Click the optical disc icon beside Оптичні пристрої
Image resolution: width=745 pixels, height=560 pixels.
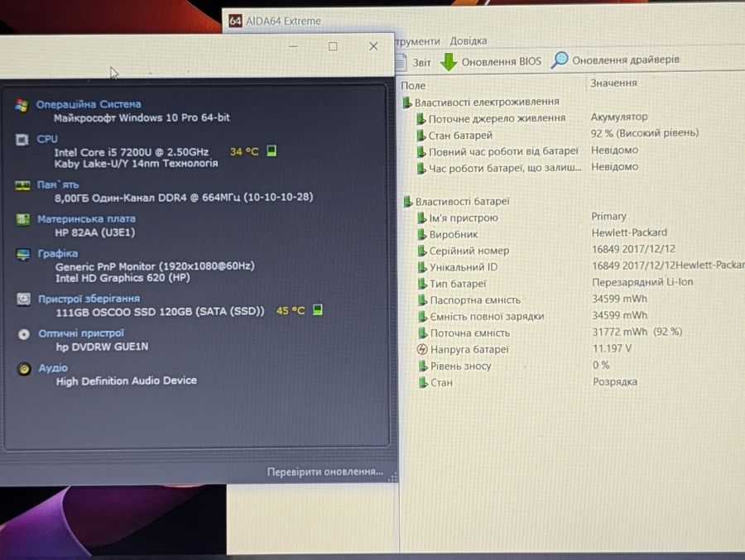click(x=24, y=334)
